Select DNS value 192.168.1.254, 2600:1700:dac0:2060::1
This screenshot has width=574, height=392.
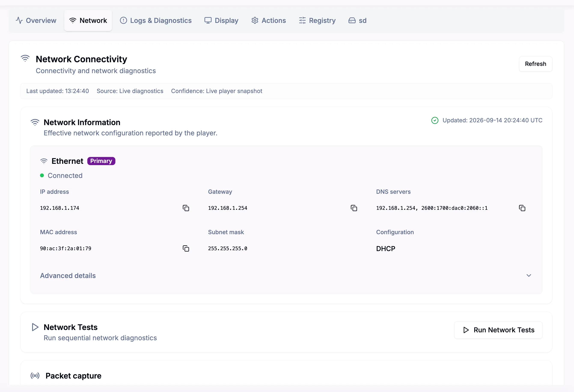[x=432, y=208]
